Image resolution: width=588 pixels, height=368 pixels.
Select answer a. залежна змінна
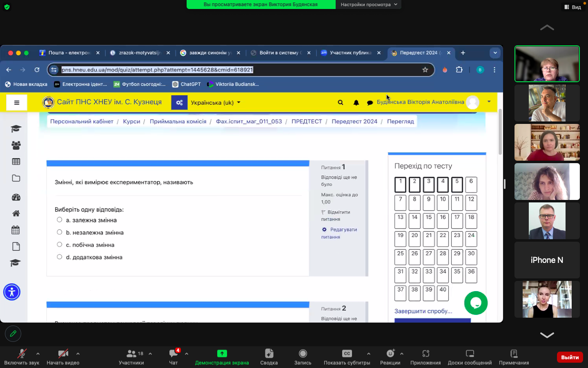coord(60,220)
